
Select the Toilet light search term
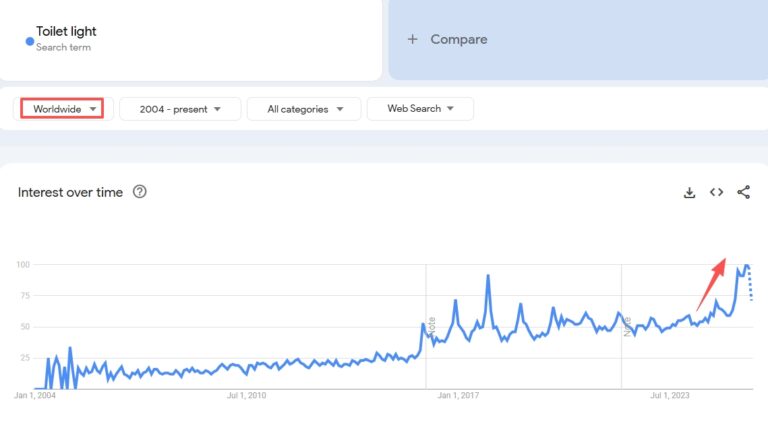tap(66, 32)
